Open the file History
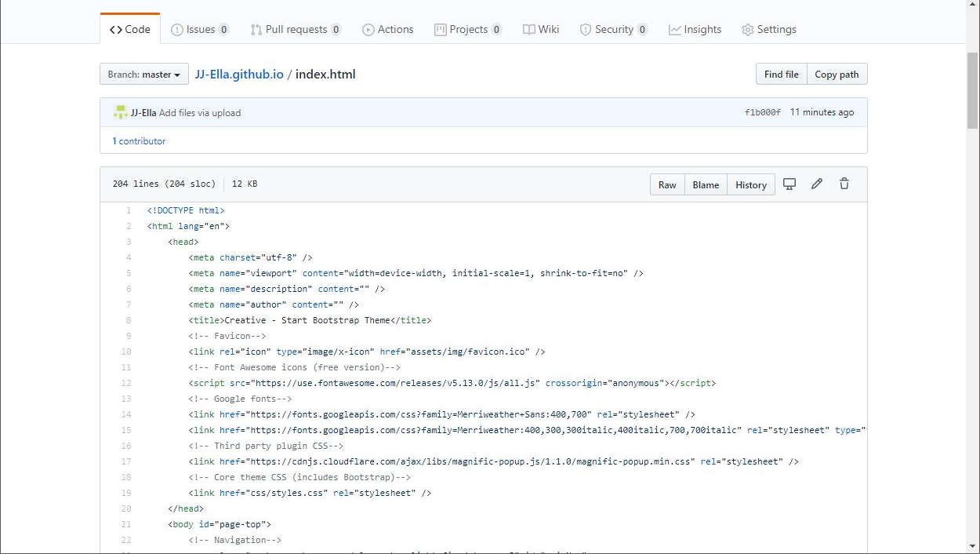The height and width of the screenshot is (554, 980). coord(751,184)
